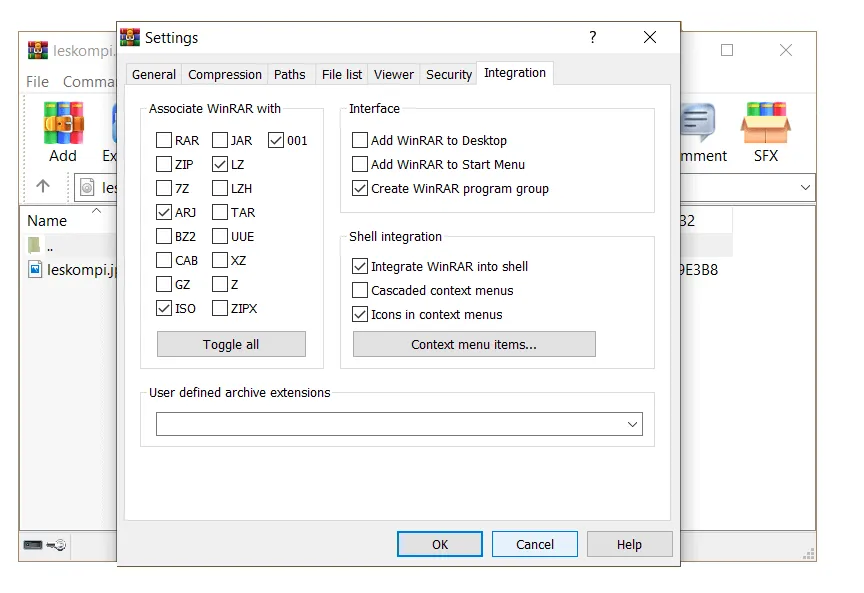Enable the TAR association checkbox
This screenshot has height=593, width=864.
220,212
